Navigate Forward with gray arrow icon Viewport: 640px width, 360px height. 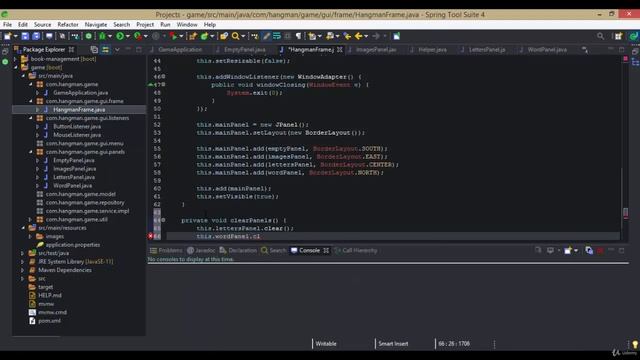click(x=376, y=36)
